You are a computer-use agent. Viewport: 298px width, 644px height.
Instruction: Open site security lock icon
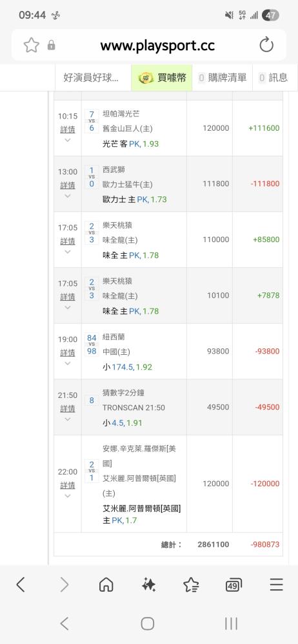52,45
